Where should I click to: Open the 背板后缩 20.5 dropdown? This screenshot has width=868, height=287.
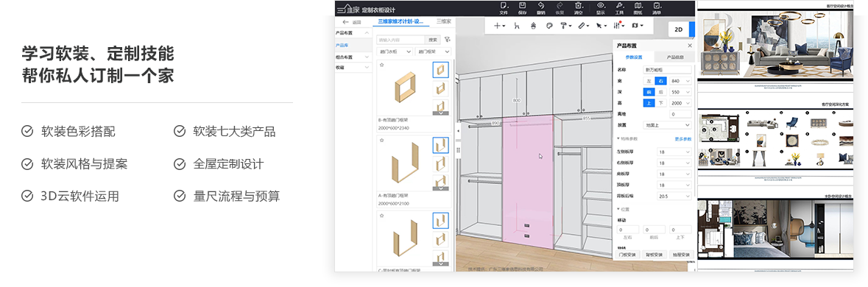click(674, 196)
